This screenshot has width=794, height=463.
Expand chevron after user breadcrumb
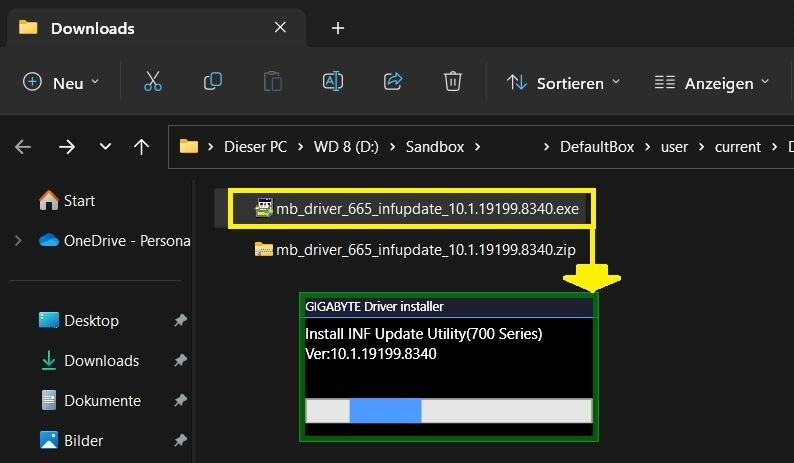pos(701,147)
